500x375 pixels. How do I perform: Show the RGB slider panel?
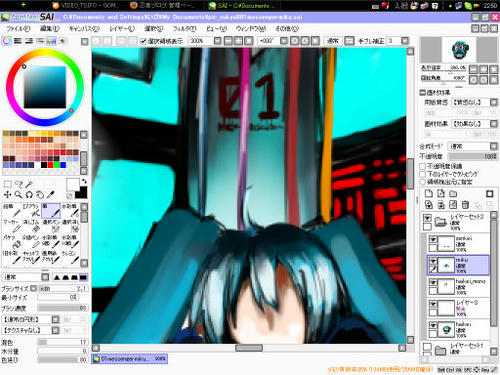pyautogui.click(x=18, y=41)
